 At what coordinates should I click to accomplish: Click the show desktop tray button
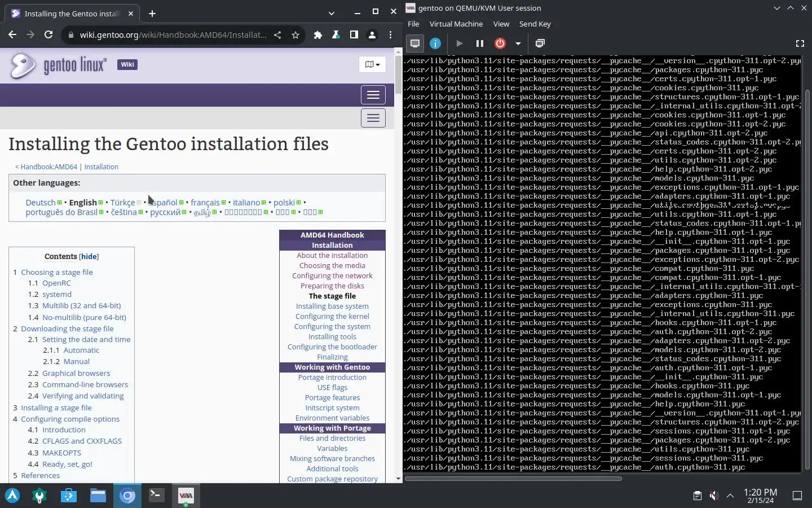pos(797,496)
